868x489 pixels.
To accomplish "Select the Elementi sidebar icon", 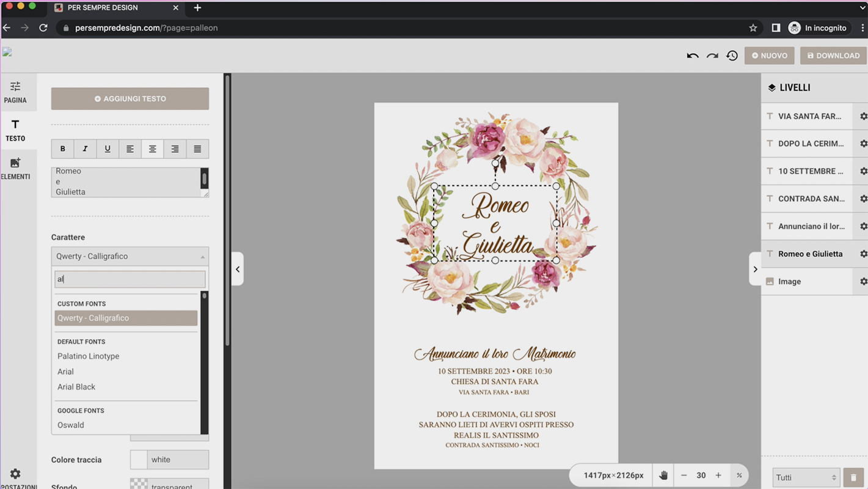I will (15, 168).
